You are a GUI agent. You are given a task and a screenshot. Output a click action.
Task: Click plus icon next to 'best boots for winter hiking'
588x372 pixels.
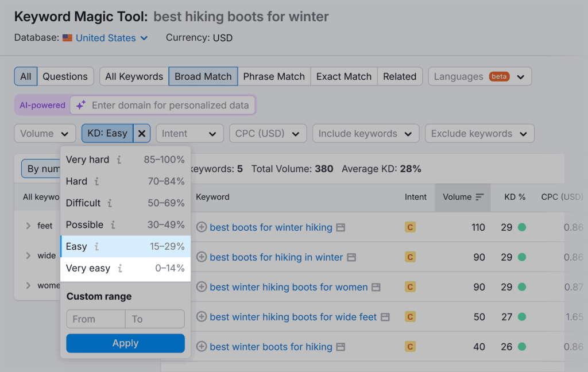(202, 227)
